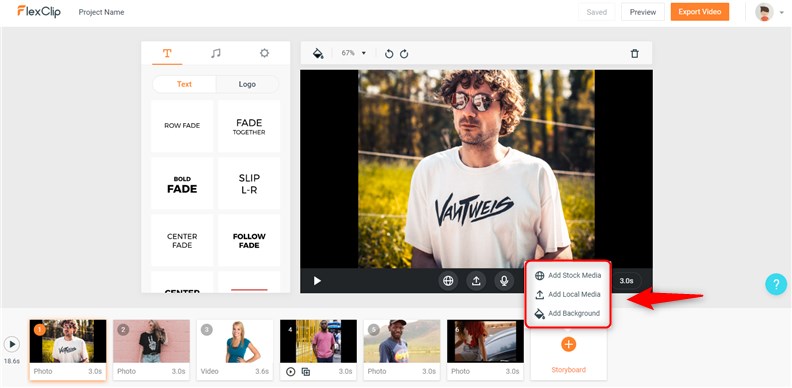
Task: Select the Text toggle option
Action: tap(184, 84)
